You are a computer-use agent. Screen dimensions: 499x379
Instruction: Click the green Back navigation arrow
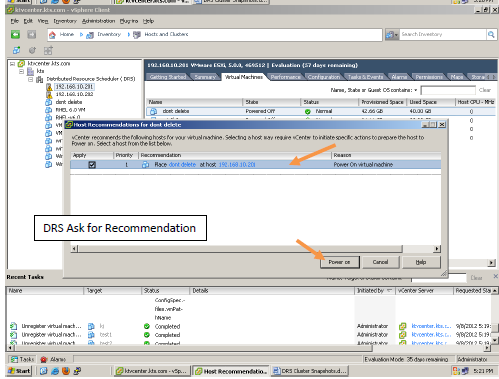click(15, 34)
